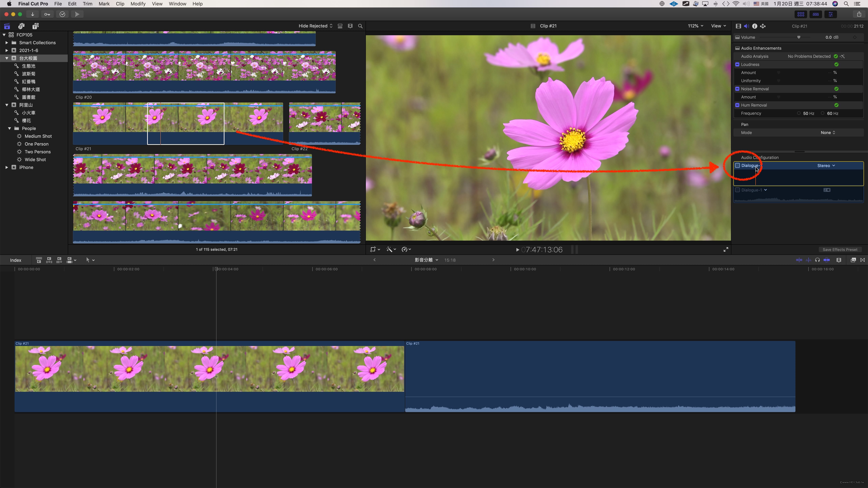The height and width of the screenshot is (488, 868).
Task: Toggle the Loudness enhancement checkbox
Action: click(737, 64)
